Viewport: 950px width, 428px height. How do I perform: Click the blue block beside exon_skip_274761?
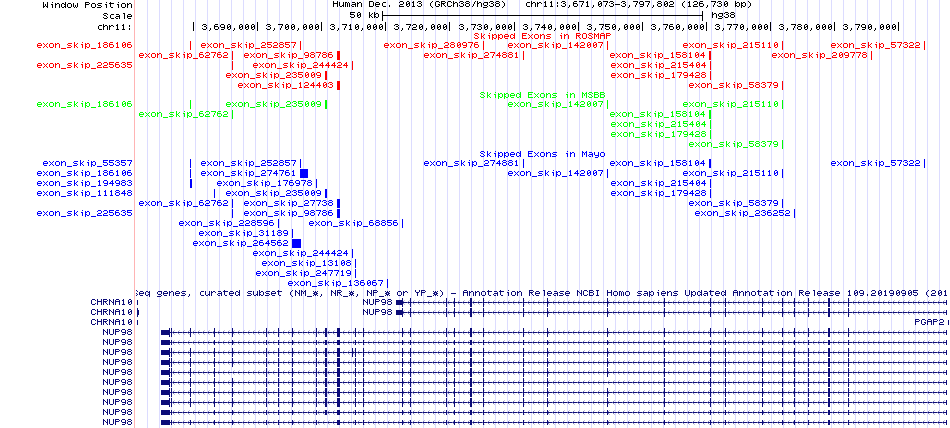(303, 173)
